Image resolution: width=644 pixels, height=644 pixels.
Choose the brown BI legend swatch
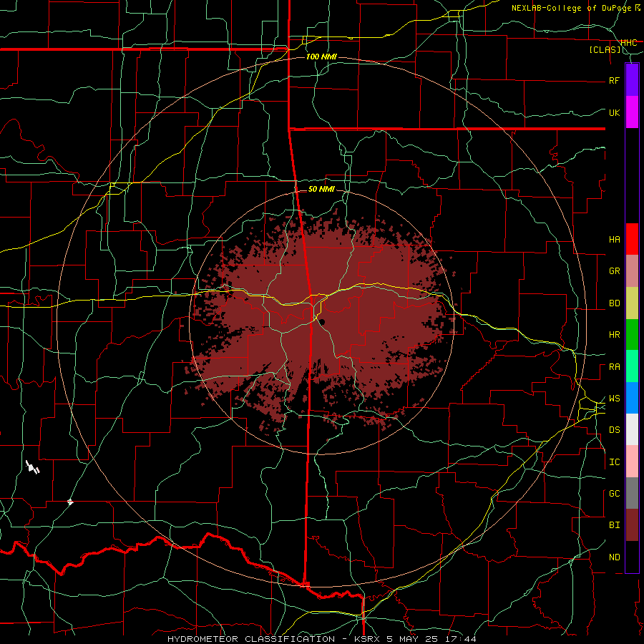632,525
